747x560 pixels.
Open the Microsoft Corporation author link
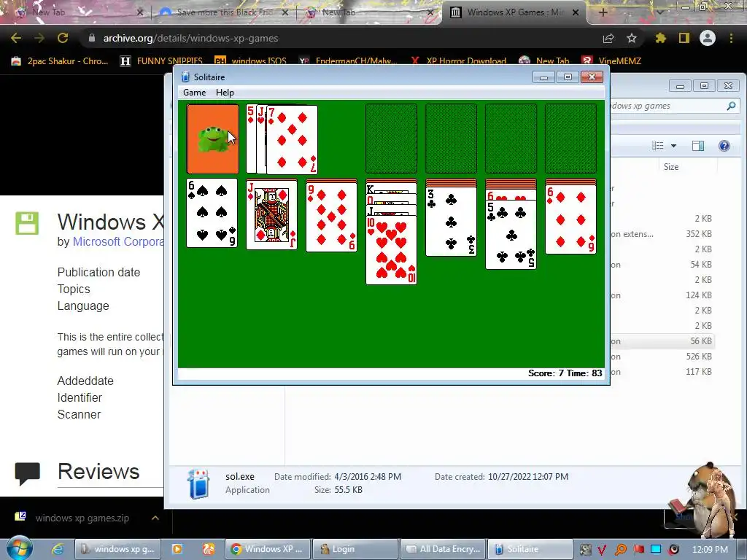(x=118, y=242)
